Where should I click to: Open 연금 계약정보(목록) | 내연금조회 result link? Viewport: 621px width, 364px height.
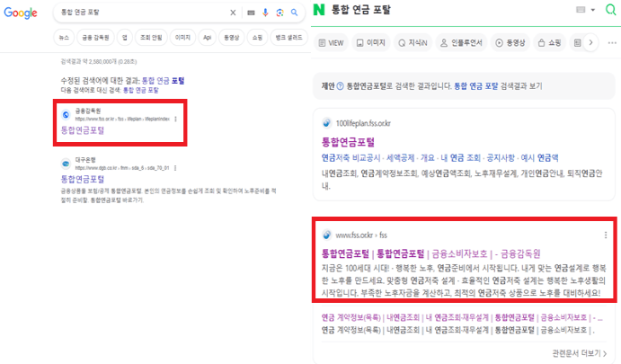462,317
